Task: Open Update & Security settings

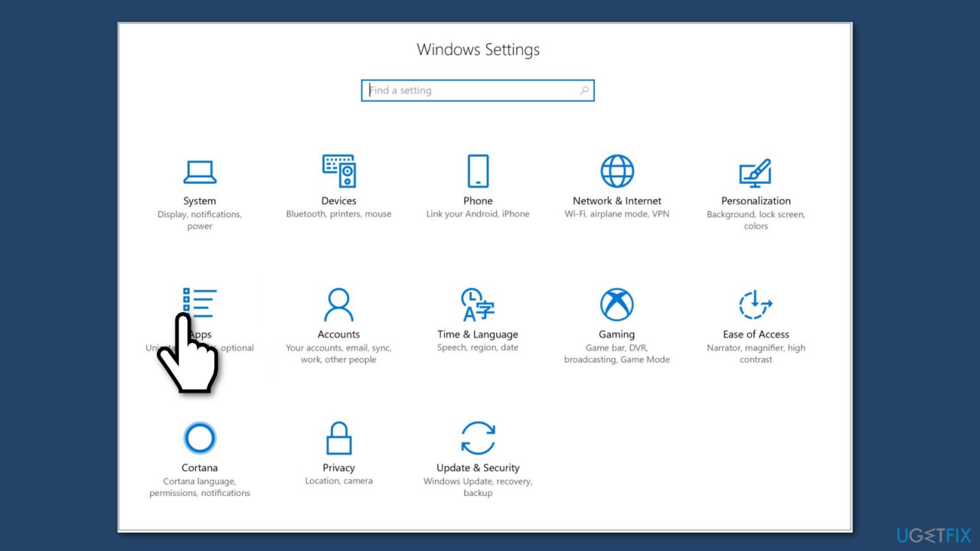Action: pos(478,437)
